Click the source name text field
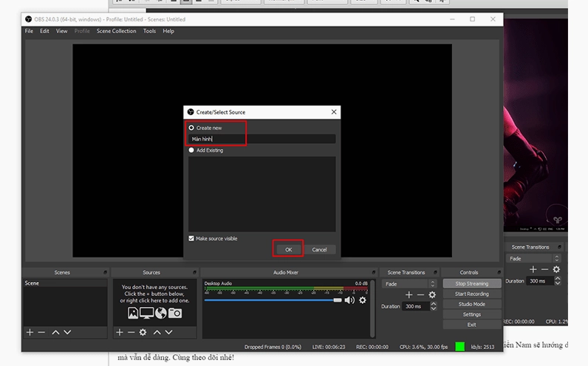 (x=261, y=139)
